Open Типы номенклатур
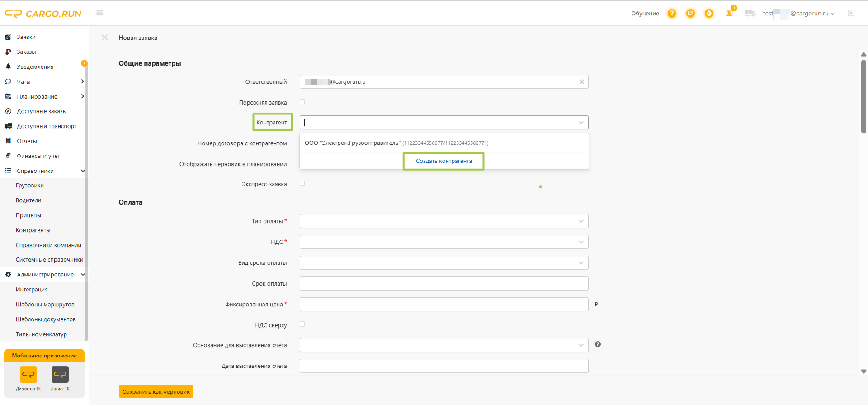Screen dimensions: 868x405 click(x=41, y=334)
